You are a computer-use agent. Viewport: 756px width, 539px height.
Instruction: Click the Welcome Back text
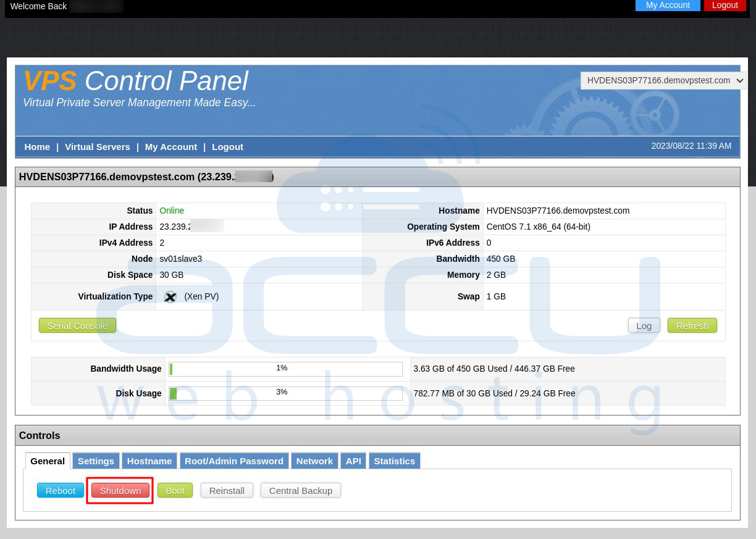[38, 6]
